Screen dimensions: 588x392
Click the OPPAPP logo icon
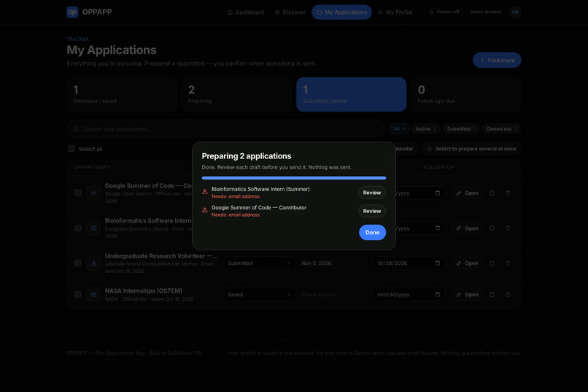tap(72, 12)
